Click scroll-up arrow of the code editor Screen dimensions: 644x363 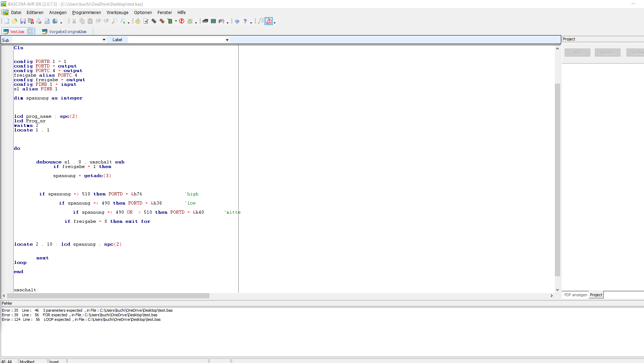pyautogui.click(x=557, y=48)
